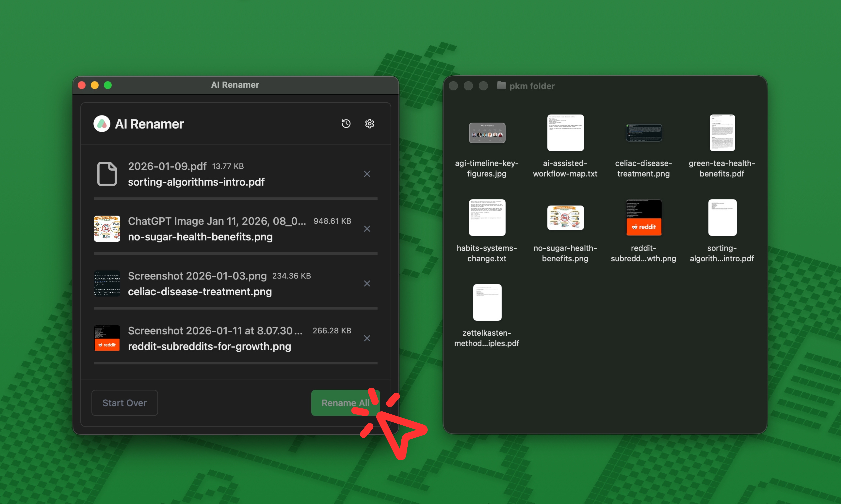This screenshot has width=841, height=504.
Task: Remove celiac-disease-treatment.png entry
Action: [x=367, y=283]
